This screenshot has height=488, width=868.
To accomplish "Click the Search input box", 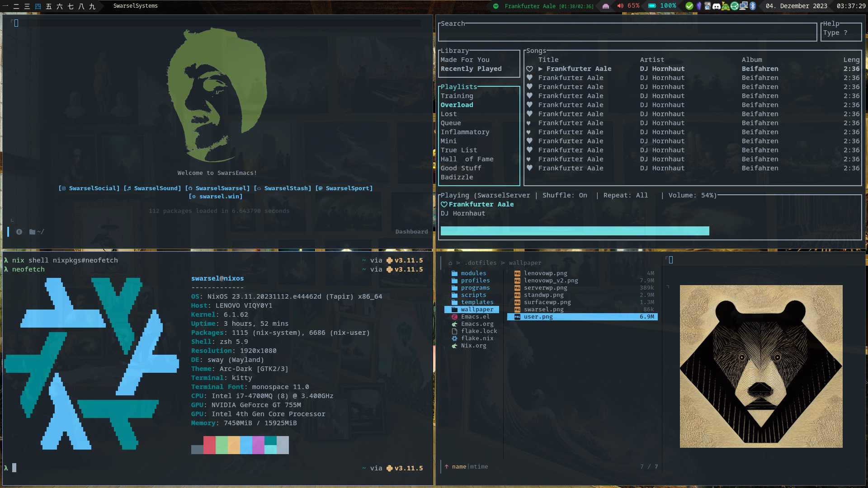I will pyautogui.click(x=627, y=33).
